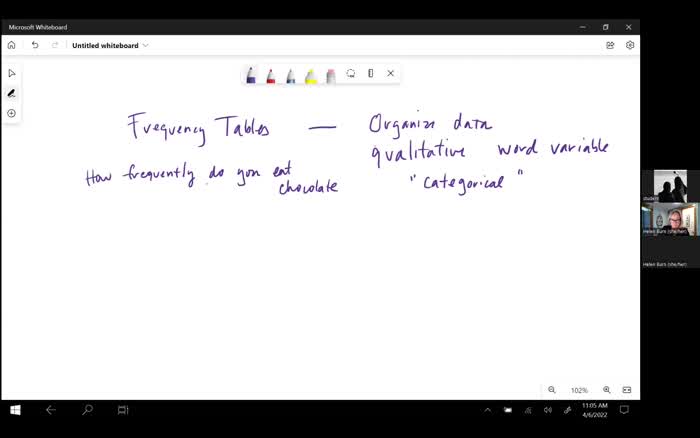Zoom in on the canvas

pos(607,390)
